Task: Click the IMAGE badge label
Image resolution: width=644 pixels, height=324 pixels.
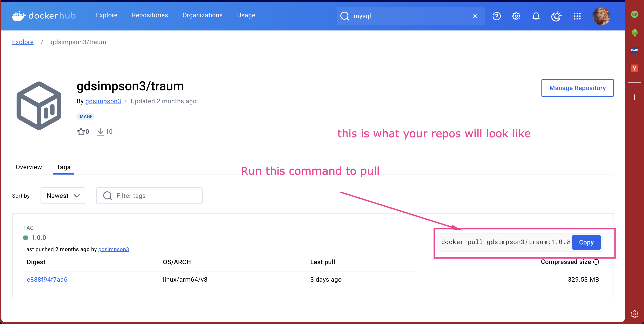Action: (86, 116)
